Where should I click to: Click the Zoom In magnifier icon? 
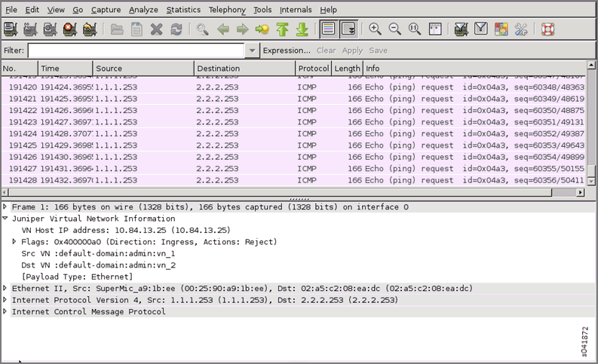pos(375,29)
